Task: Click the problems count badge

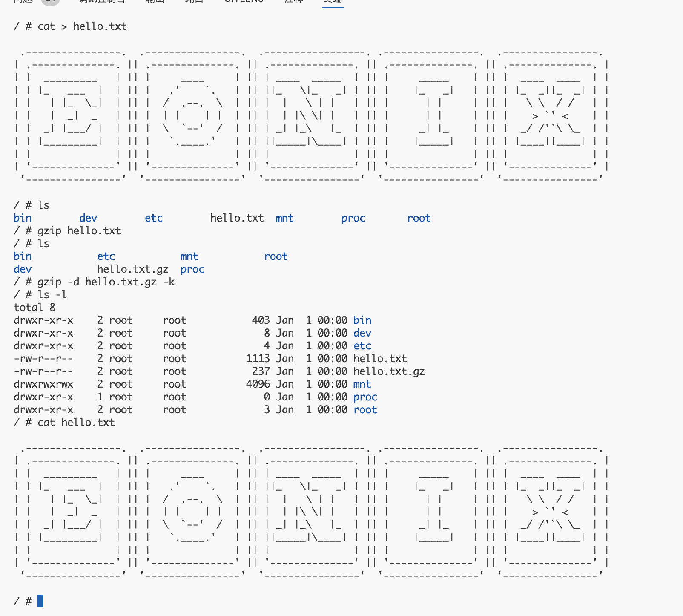Action: 50,1
